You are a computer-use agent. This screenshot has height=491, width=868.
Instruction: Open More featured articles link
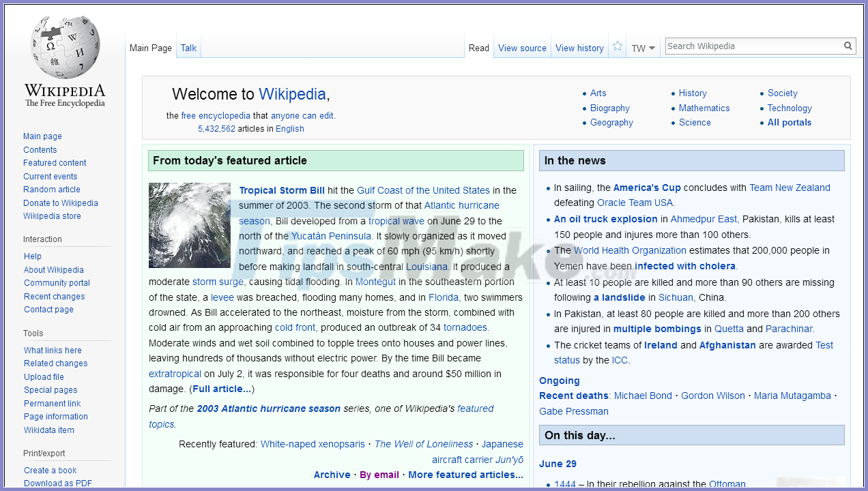click(465, 475)
